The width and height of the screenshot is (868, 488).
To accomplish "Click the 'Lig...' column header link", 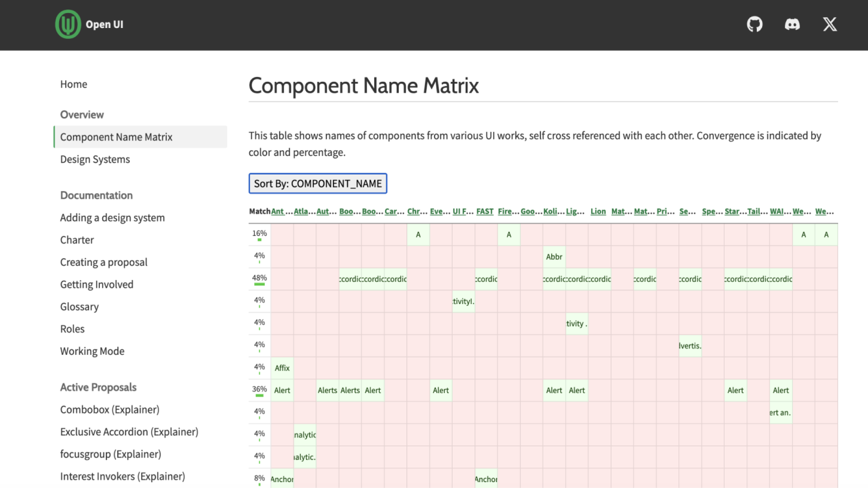I will tap(576, 211).
